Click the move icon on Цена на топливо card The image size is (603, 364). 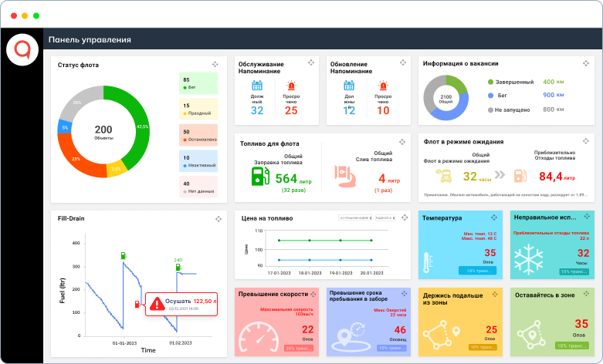(405, 217)
